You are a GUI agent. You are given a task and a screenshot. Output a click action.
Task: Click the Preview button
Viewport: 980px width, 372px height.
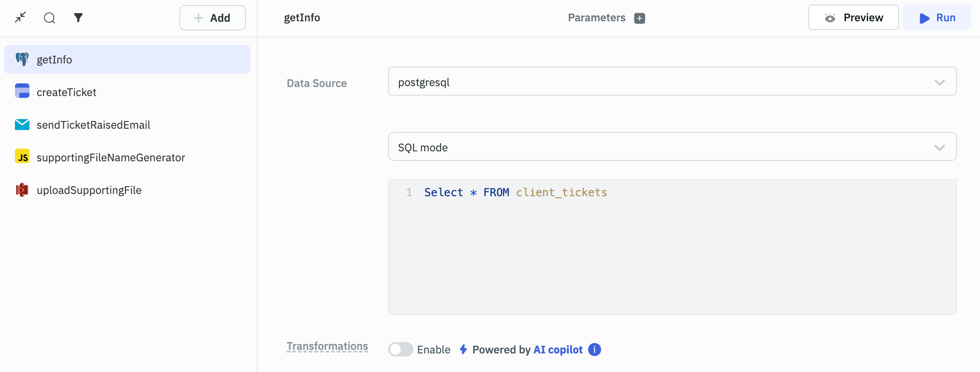pyautogui.click(x=853, y=18)
